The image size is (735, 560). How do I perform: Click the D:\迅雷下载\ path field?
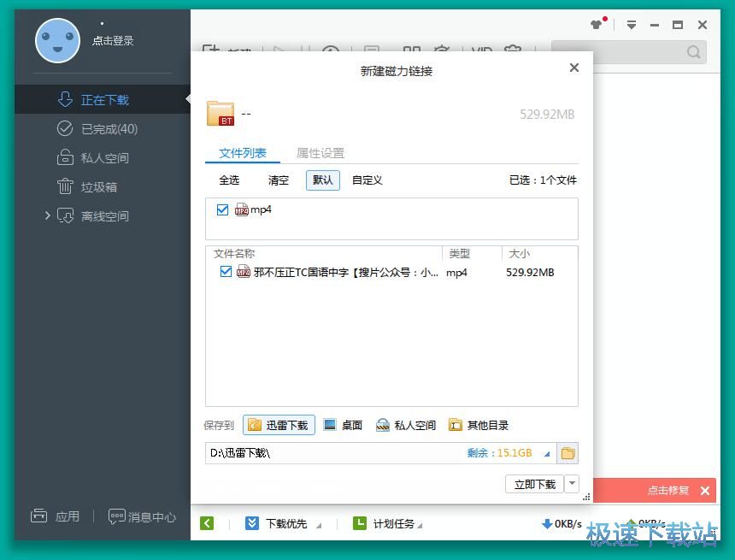click(x=335, y=453)
